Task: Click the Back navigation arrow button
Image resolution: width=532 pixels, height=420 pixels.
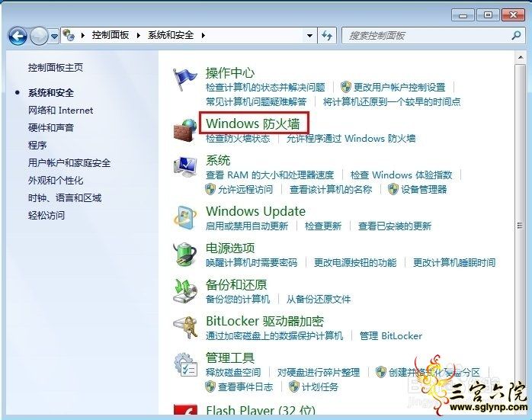Action: click(x=18, y=36)
